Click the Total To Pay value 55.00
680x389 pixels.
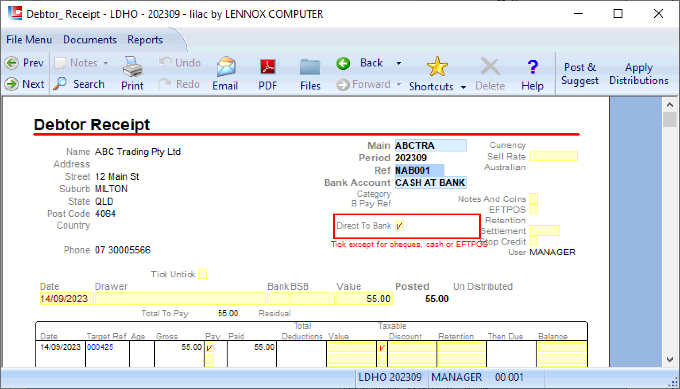(x=228, y=313)
